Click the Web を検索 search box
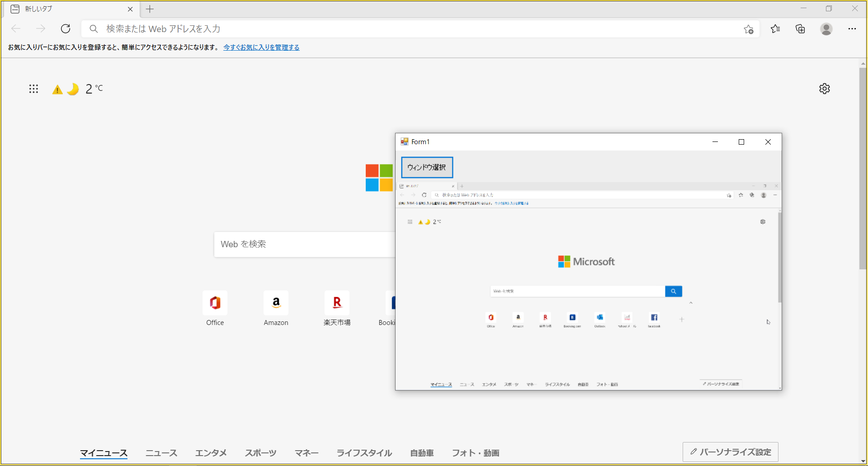Viewport: 868px width, 466px height. 304,245
